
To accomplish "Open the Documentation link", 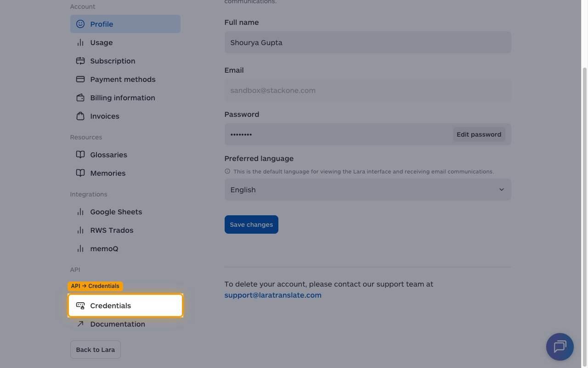I will [125, 324].
